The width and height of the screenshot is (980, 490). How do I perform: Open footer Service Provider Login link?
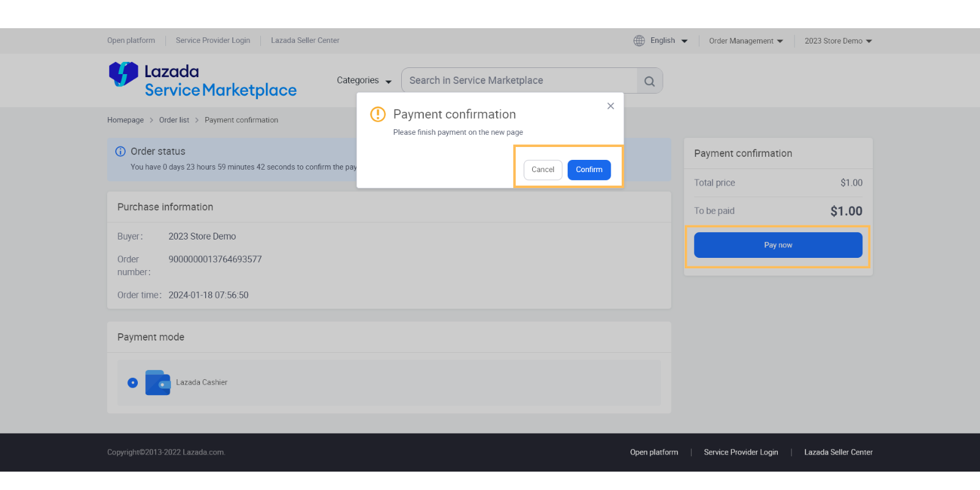coord(741,453)
